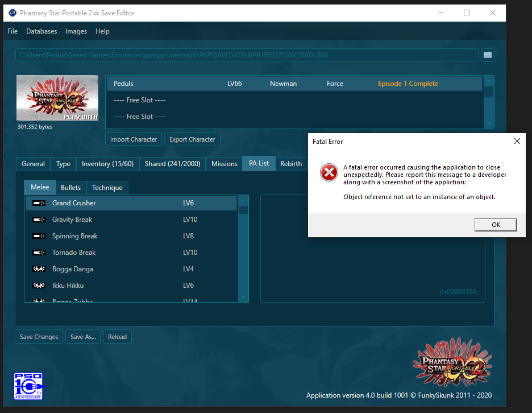Switch to the General tab
This screenshot has height=413, width=532.
point(33,164)
